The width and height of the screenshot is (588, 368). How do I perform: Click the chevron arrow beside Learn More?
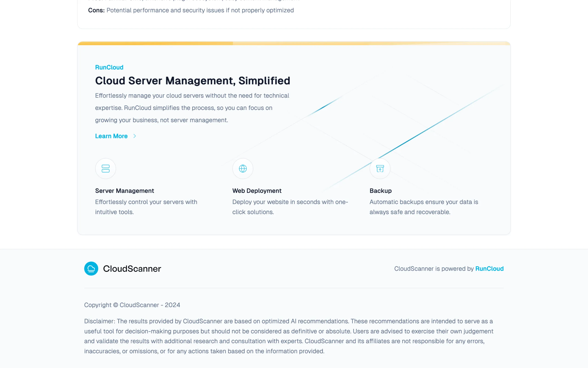pos(134,136)
